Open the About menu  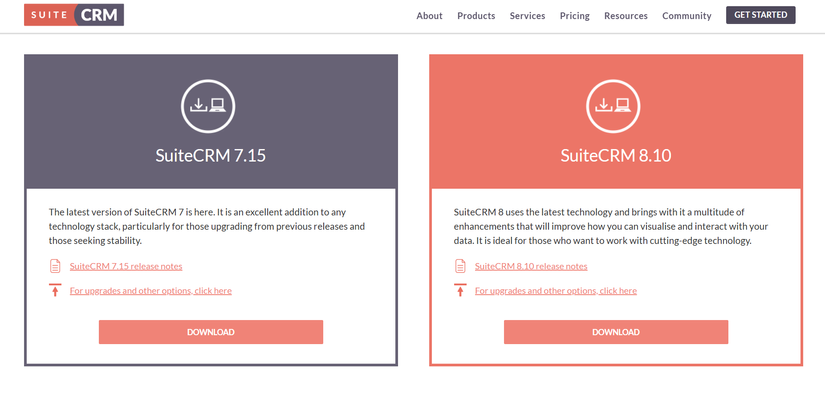pos(429,16)
